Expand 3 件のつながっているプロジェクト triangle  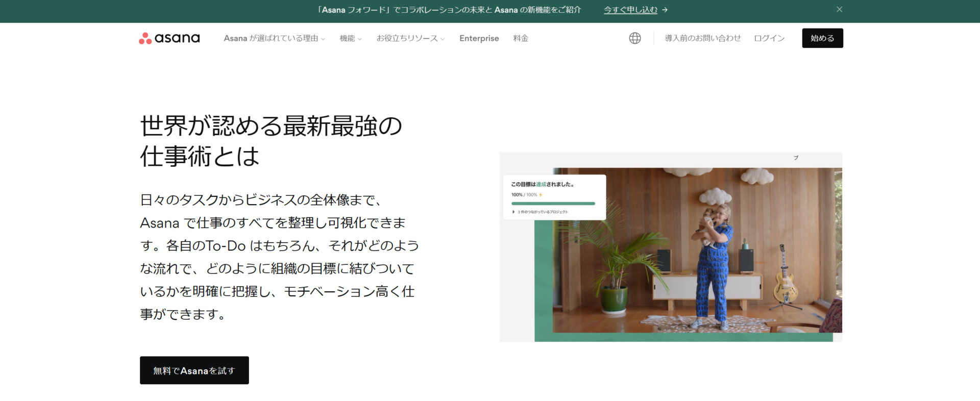[513, 212]
